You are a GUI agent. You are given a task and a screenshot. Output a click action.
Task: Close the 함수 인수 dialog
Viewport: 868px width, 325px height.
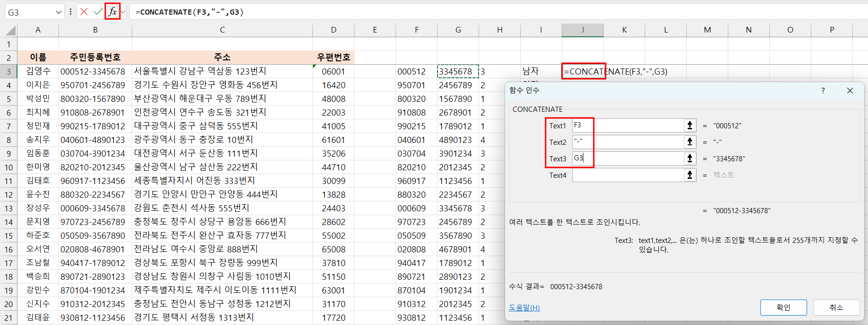[850, 91]
